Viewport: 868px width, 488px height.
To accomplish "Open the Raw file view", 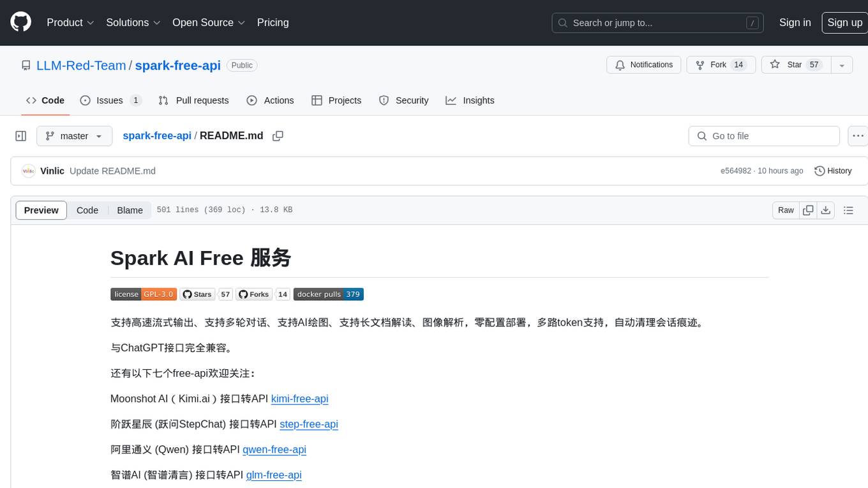I will 786,210.
